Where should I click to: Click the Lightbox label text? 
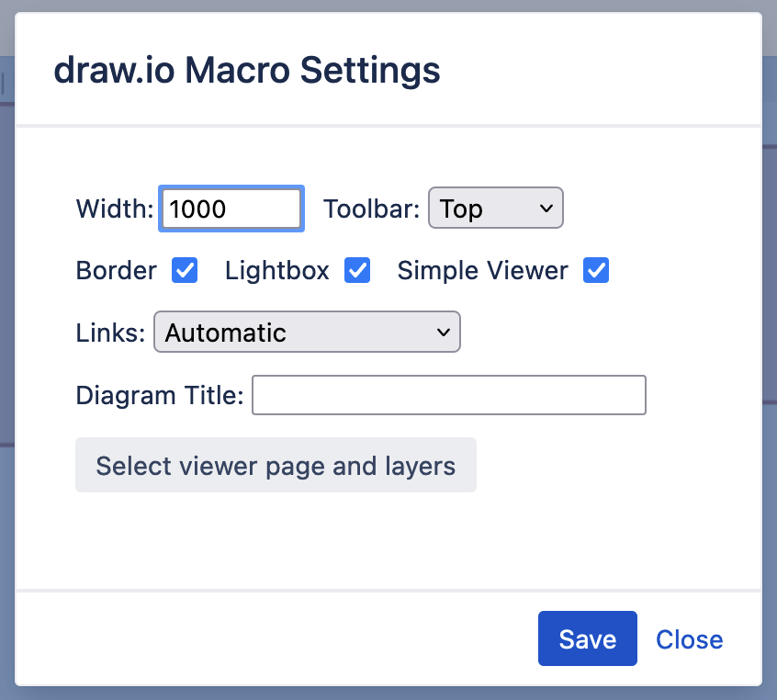[x=276, y=270]
